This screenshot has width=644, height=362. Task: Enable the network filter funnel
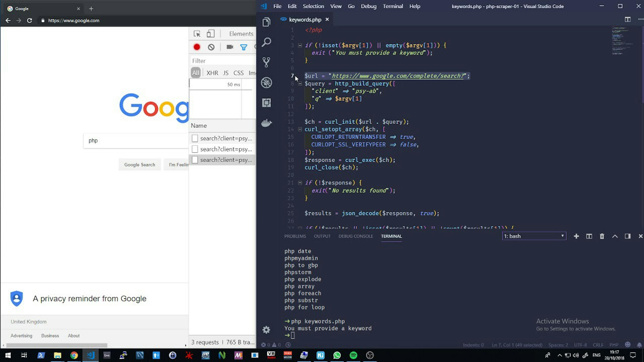tap(244, 47)
